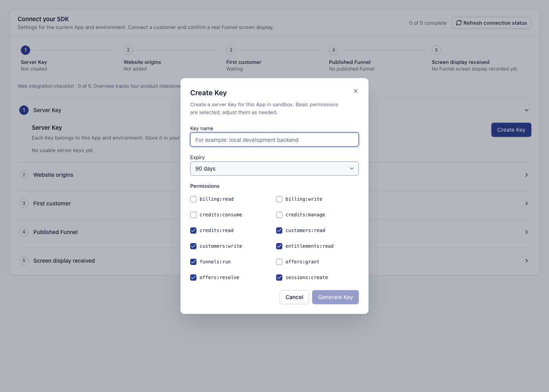
Task: Uncheck the customers:read permission
Action: click(x=279, y=230)
